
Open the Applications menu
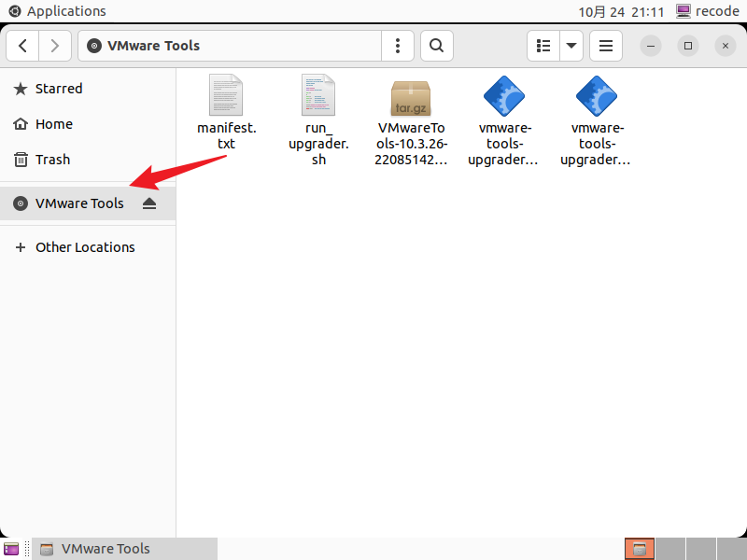click(57, 11)
